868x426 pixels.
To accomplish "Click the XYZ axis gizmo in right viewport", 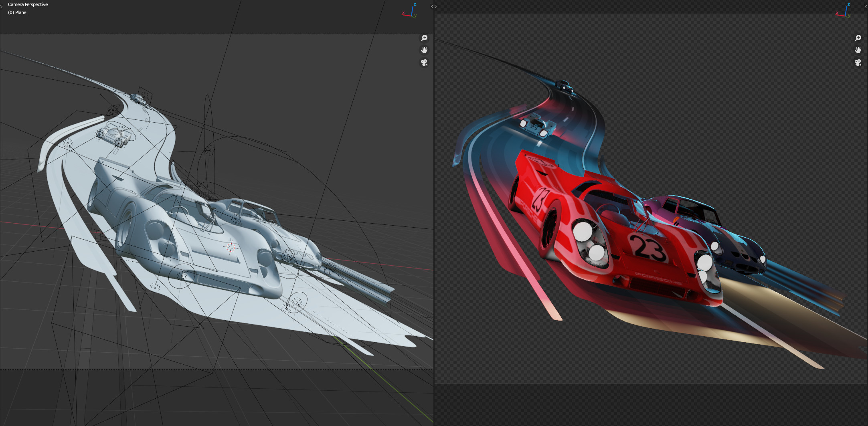I will 844,11.
